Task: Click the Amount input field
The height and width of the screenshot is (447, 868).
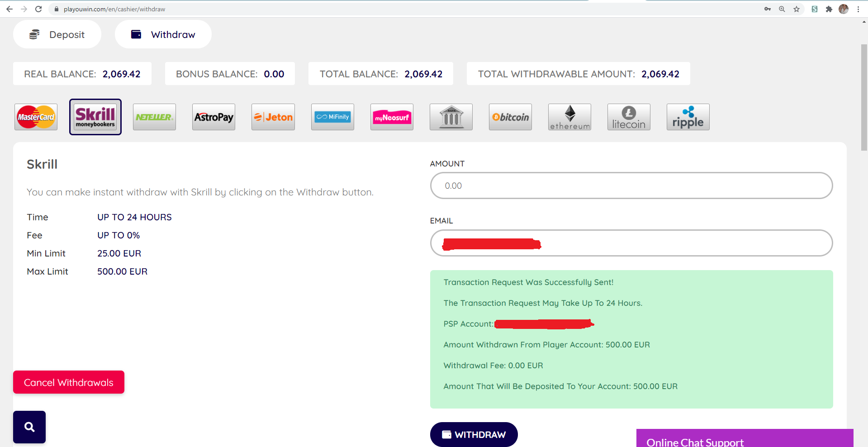Action: pyautogui.click(x=631, y=185)
